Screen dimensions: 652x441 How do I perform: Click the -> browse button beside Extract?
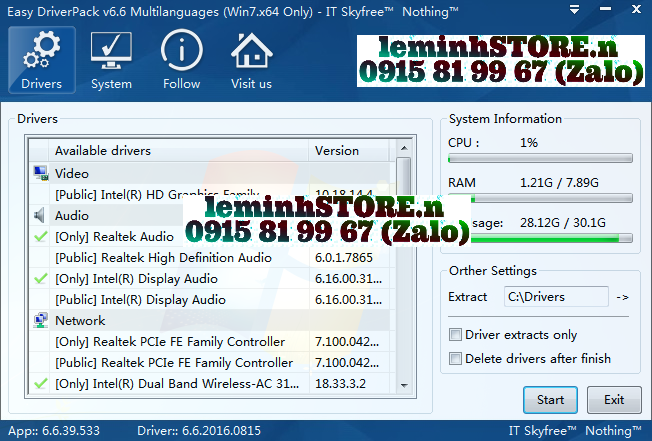[622, 297]
